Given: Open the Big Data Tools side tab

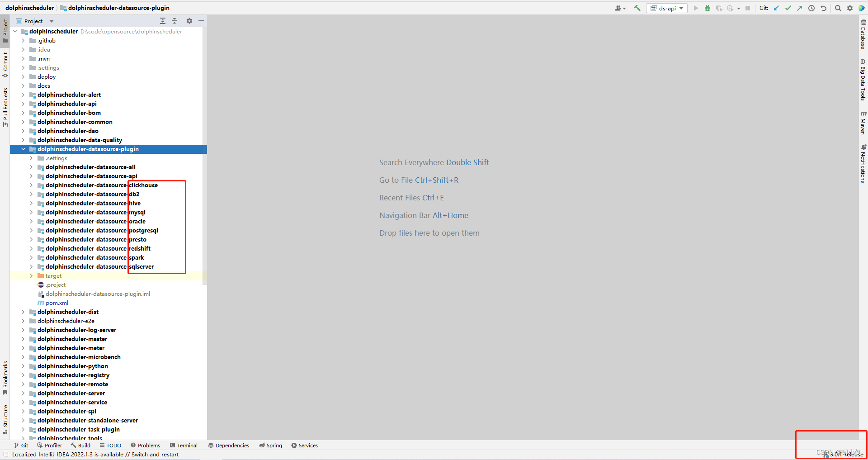Looking at the screenshot, I should [863, 80].
